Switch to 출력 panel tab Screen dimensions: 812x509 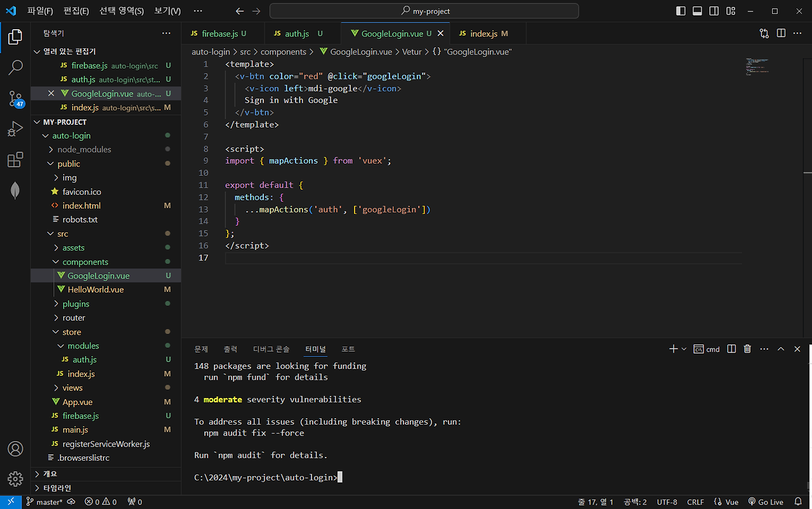pyautogui.click(x=230, y=349)
